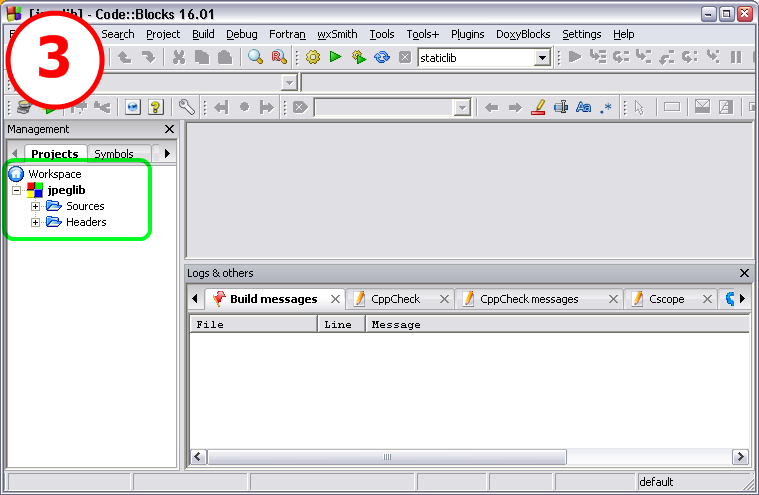The width and height of the screenshot is (759, 495).
Task: Click the horizontal scrollbar thumb in Build messages
Action: click(387, 457)
